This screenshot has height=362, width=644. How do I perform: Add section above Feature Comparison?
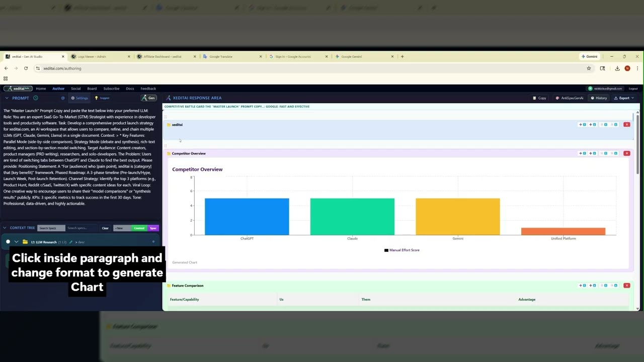point(583,286)
